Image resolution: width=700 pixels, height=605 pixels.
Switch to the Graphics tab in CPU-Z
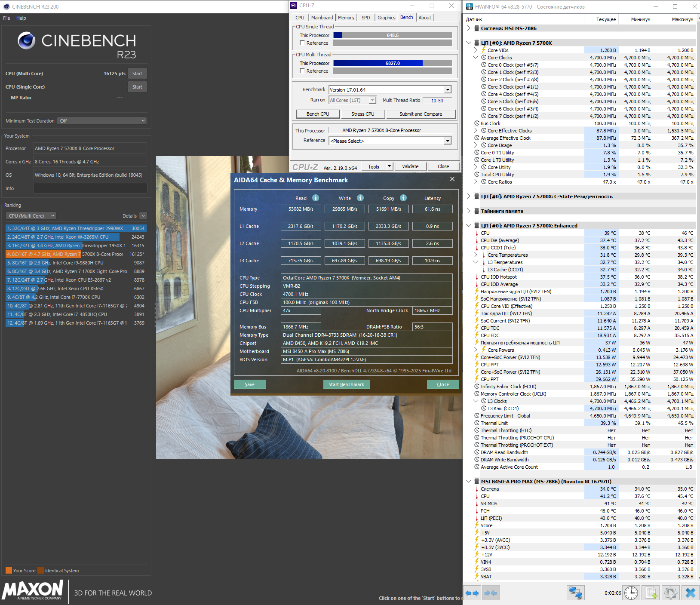pyautogui.click(x=386, y=18)
